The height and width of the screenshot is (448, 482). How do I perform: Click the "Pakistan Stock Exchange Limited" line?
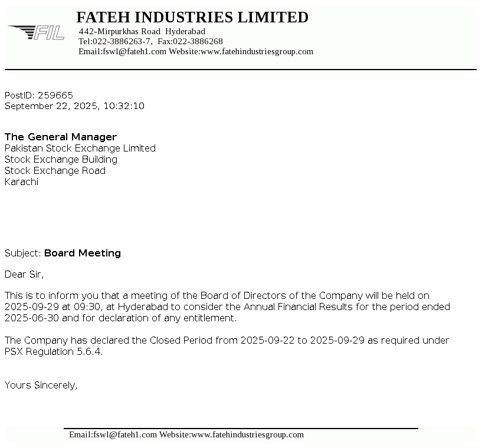(80, 148)
